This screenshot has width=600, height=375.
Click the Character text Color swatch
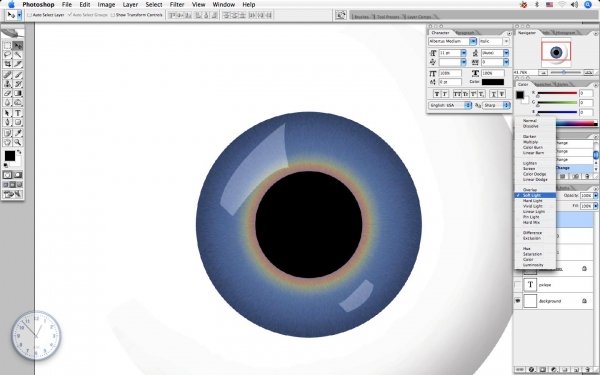493,82
